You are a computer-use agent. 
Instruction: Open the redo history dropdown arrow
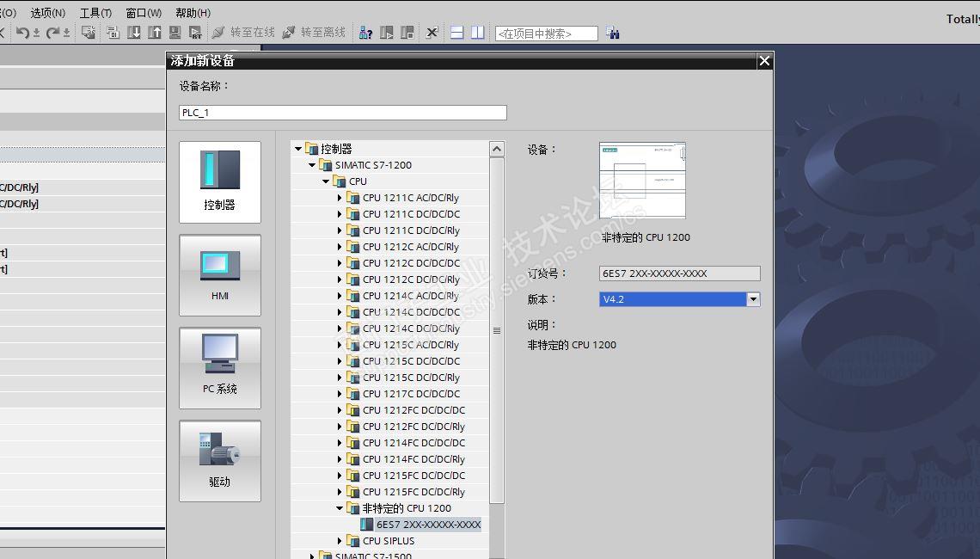(66, 34)
